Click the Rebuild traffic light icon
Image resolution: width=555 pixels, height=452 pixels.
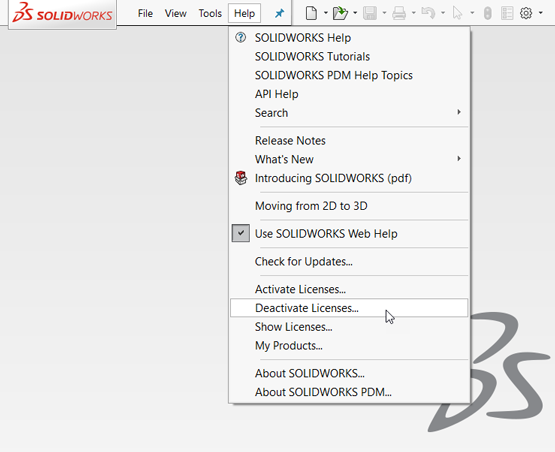click(487, 13)
